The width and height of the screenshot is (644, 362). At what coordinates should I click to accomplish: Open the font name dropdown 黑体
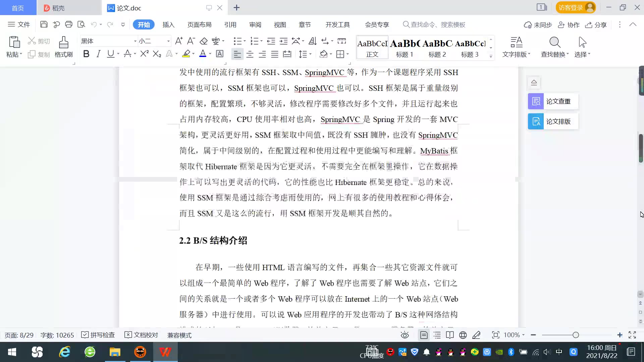[x=135, y=41]
